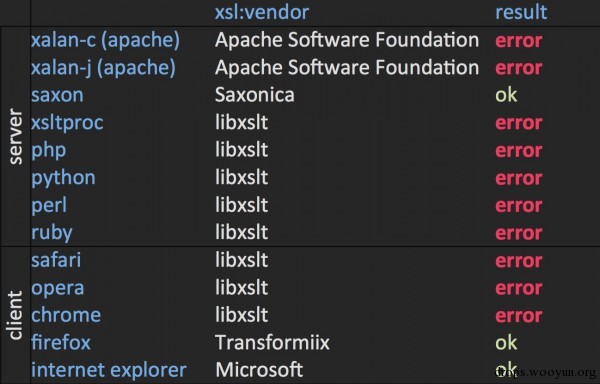
Task: Click the firefox browser name
Action: [x=60, y=343]
